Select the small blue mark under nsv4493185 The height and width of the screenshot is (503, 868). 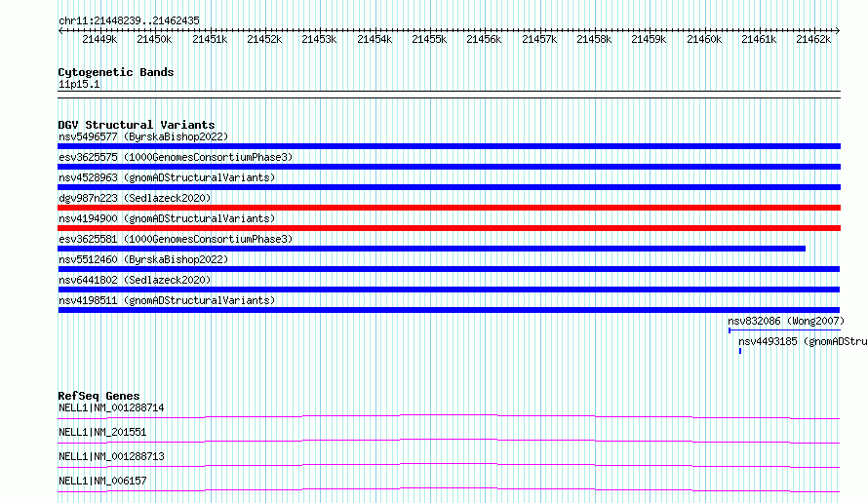pos(740,351)
